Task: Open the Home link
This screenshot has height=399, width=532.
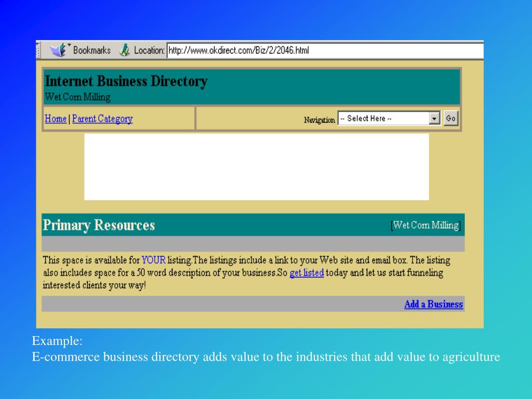Action: [x=56, y=119]
